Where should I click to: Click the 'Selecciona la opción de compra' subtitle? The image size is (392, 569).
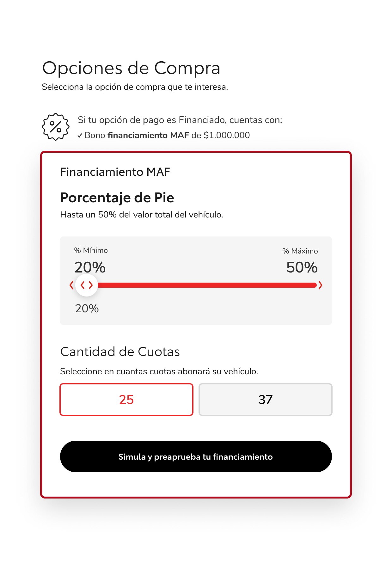click(x=135, y=87)
